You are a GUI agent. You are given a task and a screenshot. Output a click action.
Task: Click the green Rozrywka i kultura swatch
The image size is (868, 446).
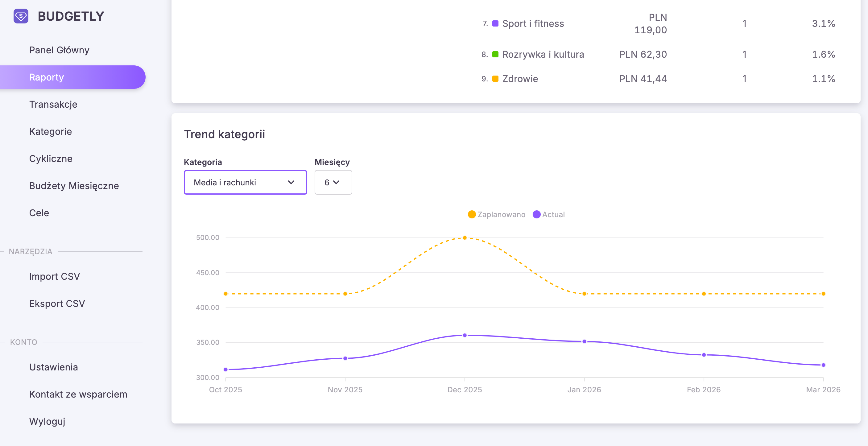coord(495,54)
